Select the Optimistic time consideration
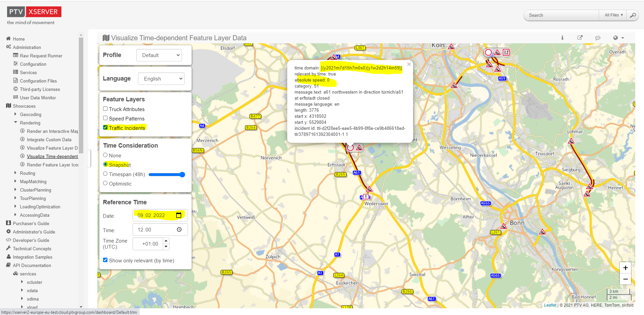 pos(105,183)
